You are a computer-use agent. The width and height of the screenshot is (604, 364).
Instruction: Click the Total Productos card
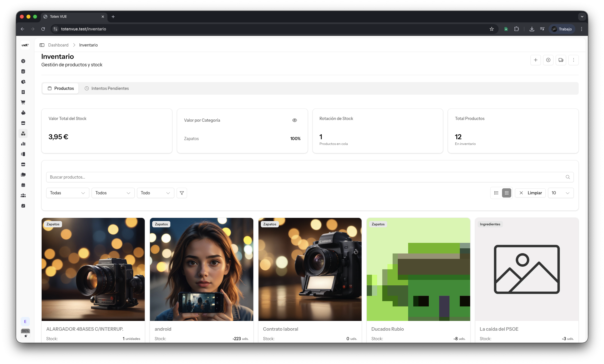[x=513, y=131]
